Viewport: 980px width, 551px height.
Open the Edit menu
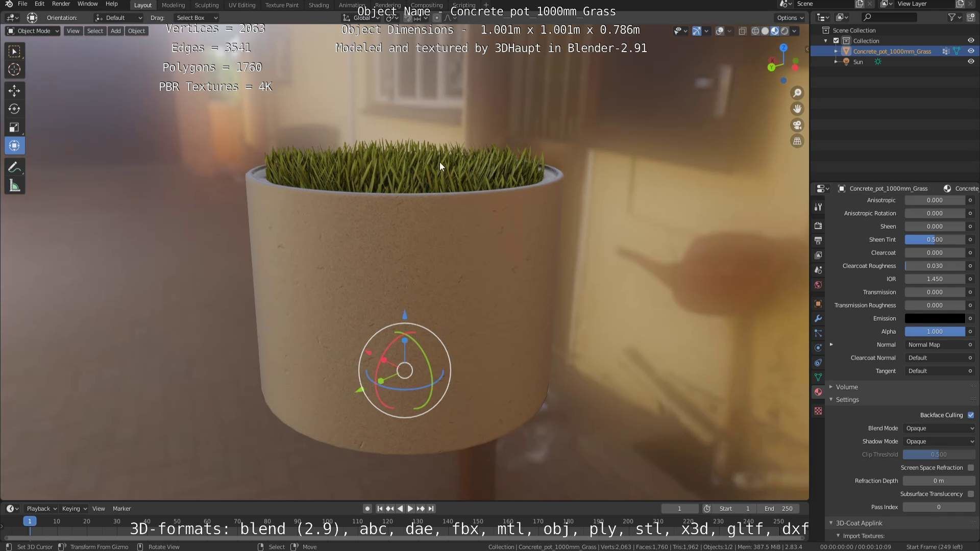[x=39, y=4]
